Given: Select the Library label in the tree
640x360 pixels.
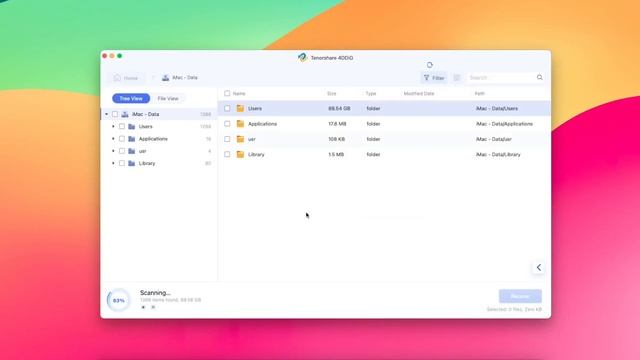Looking at the screenshot, I should point(147,163).
